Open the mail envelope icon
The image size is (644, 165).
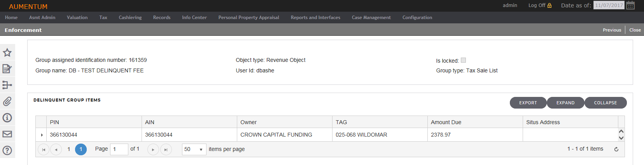[7, 134]
